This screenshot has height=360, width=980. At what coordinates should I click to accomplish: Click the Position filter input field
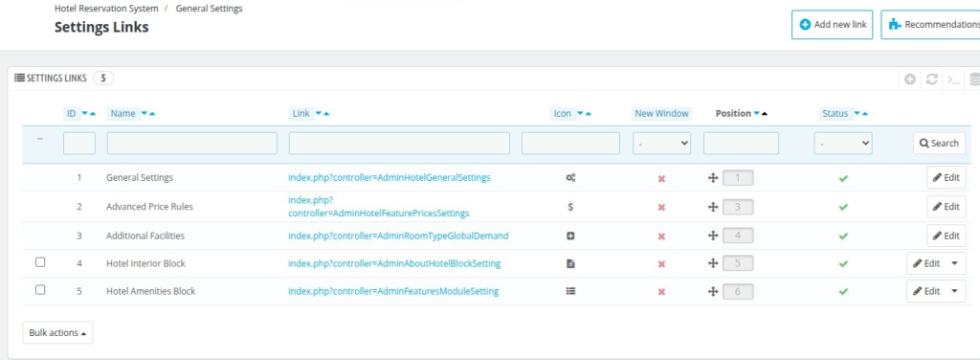point(742,143)
